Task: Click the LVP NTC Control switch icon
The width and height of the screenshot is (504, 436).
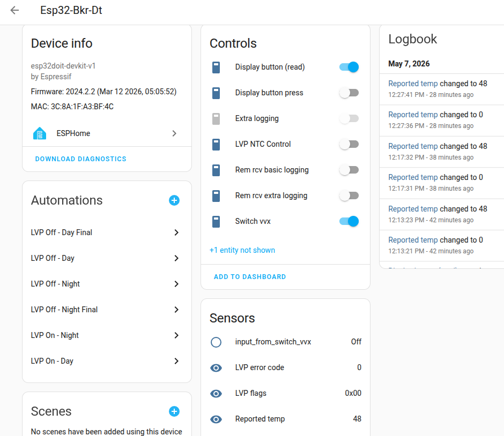Action: click(x=216, y=144)
